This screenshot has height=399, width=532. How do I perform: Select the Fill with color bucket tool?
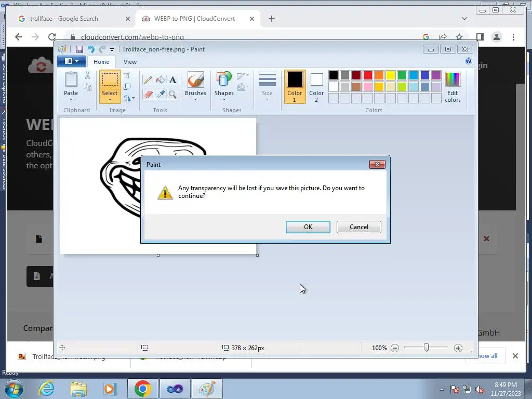tap(161, 79)
